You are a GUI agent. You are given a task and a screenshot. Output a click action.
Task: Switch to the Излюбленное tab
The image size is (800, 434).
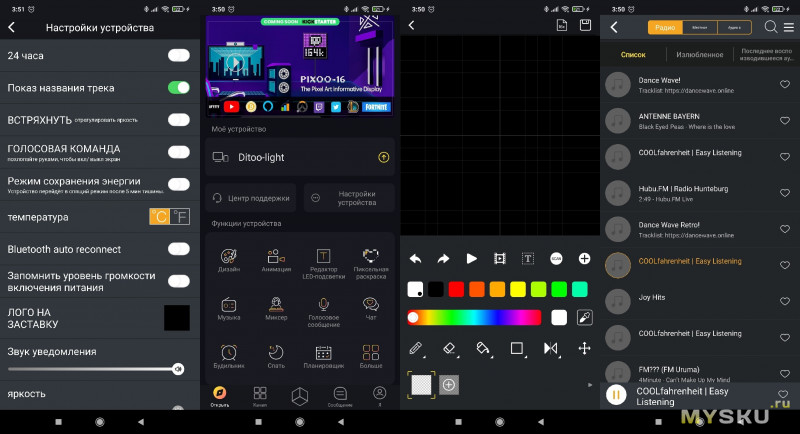point(699,55)
